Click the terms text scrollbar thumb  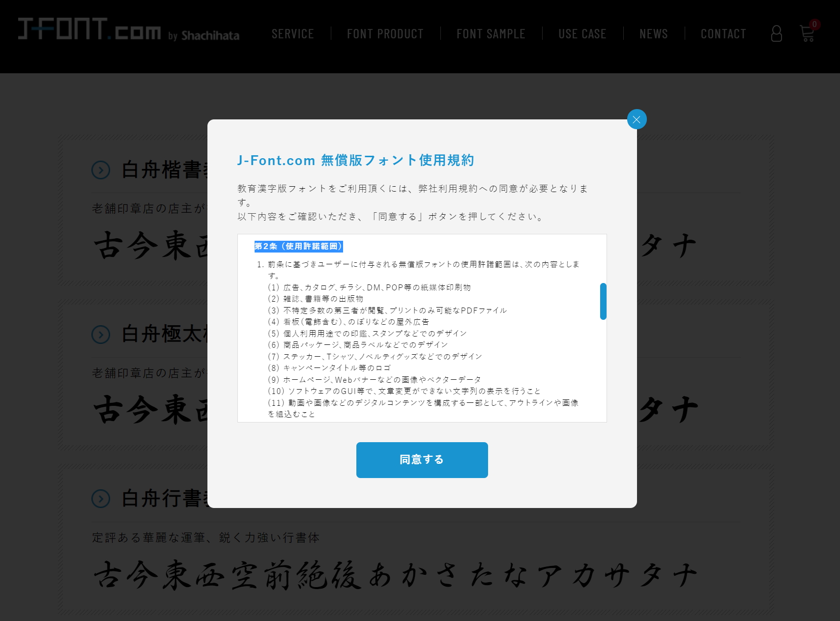(x=604, y=301)
